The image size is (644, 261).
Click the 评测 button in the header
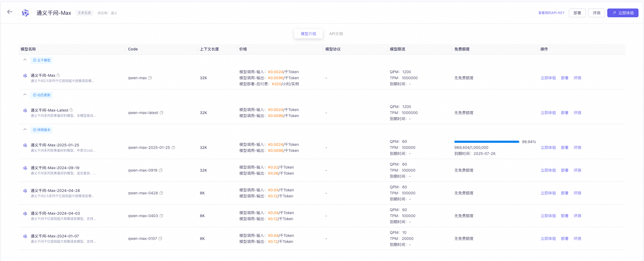597,13
